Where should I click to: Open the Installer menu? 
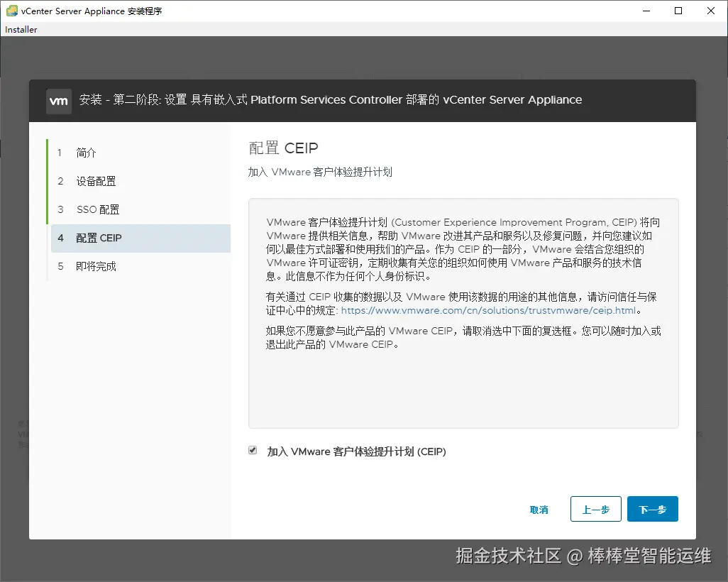[21, 30]
